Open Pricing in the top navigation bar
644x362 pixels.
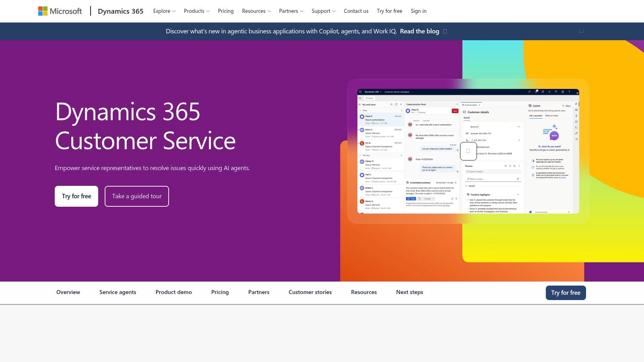coord(226,11)
